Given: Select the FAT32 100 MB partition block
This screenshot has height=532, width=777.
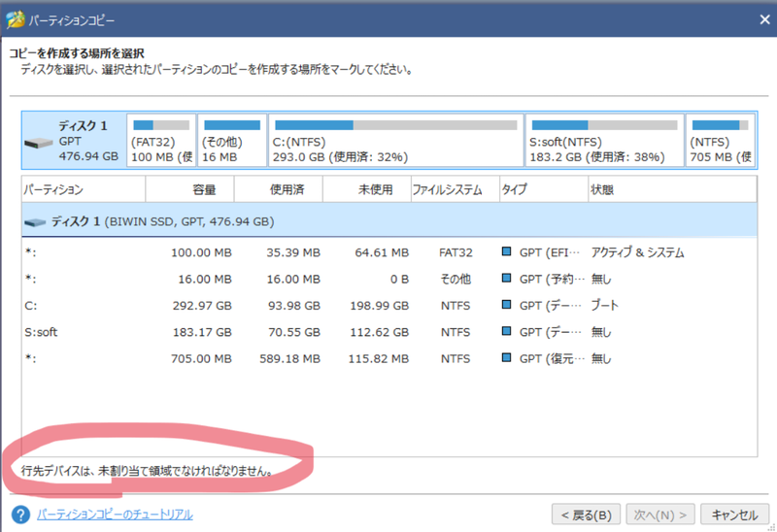Looking at the screenshot, I should [161, 141].
